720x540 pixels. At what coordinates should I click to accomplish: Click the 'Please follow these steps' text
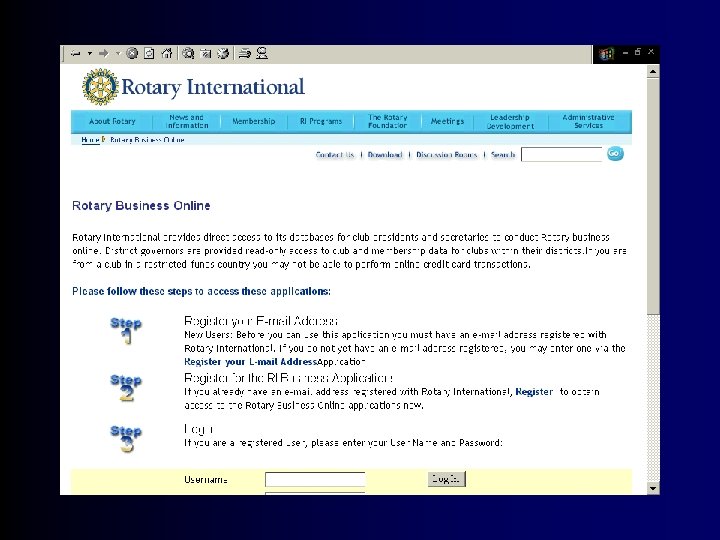pyautogui.click(x=201, y=292)
